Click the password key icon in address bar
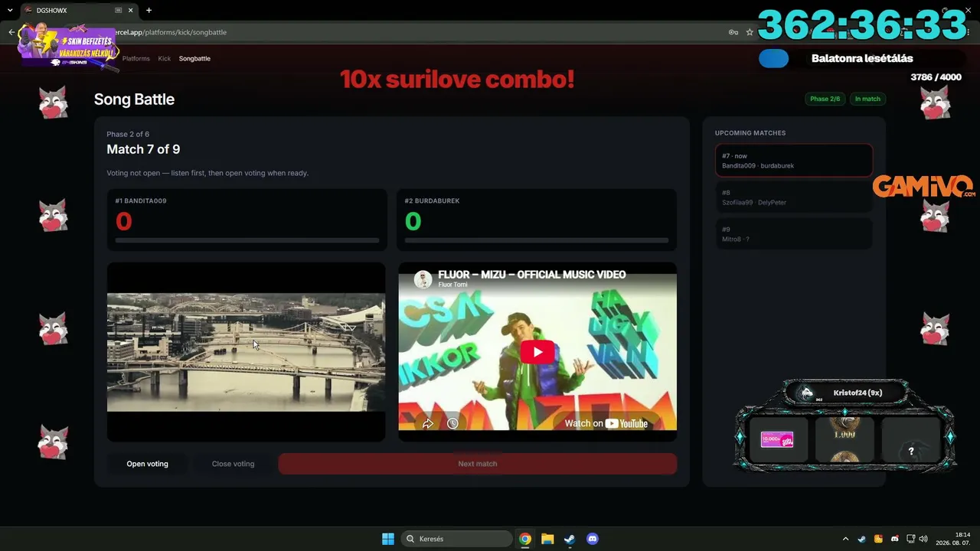The width and height of the screenshot is (980, 551). pos(733,32)
